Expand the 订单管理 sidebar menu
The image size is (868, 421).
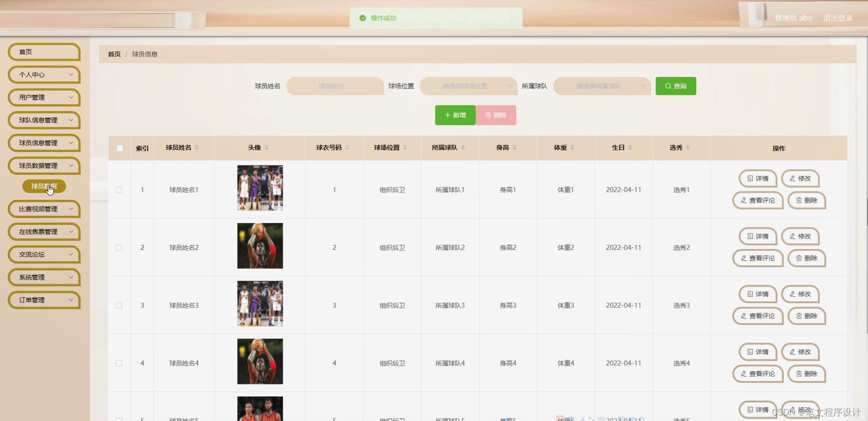pos(44,300)
